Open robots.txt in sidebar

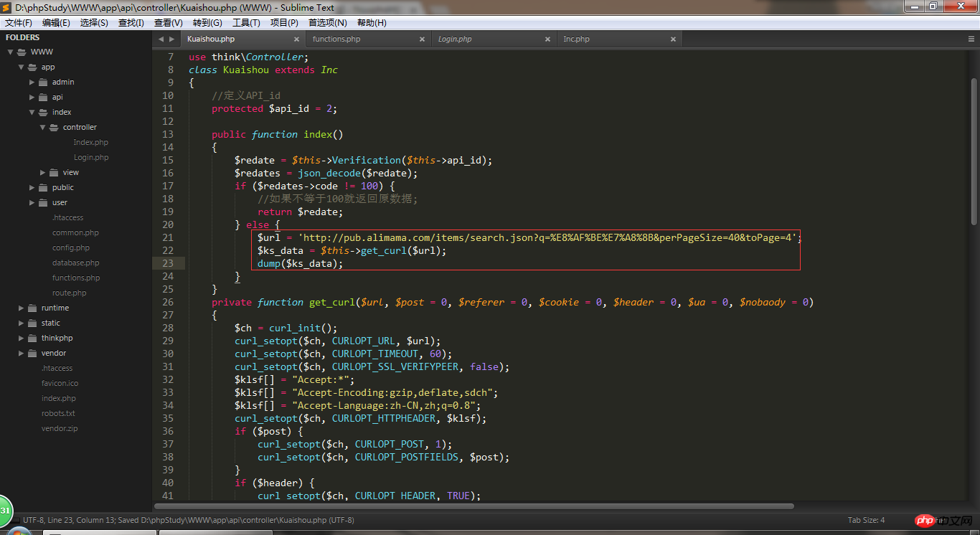58,414
